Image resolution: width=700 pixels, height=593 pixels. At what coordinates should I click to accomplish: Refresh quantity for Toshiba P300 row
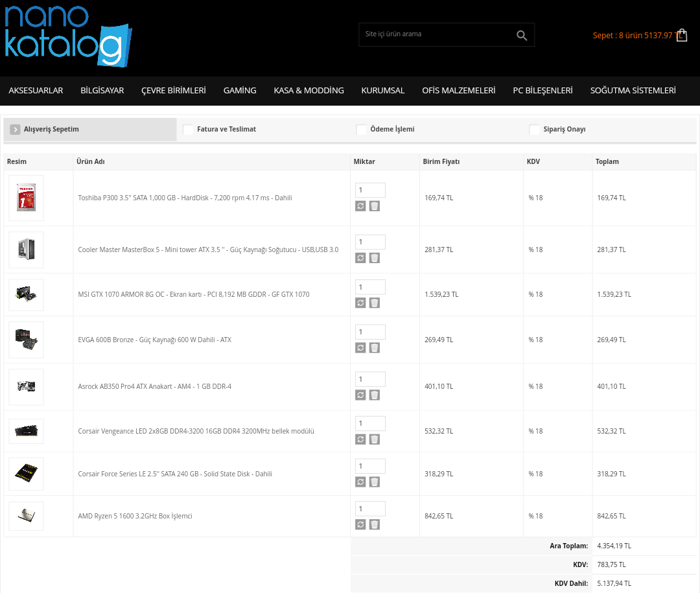(x=360, y=206)
